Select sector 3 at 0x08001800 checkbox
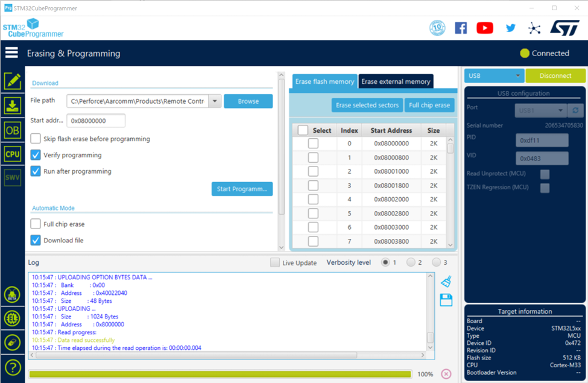 pyautogui.click(x=313, y=185)
